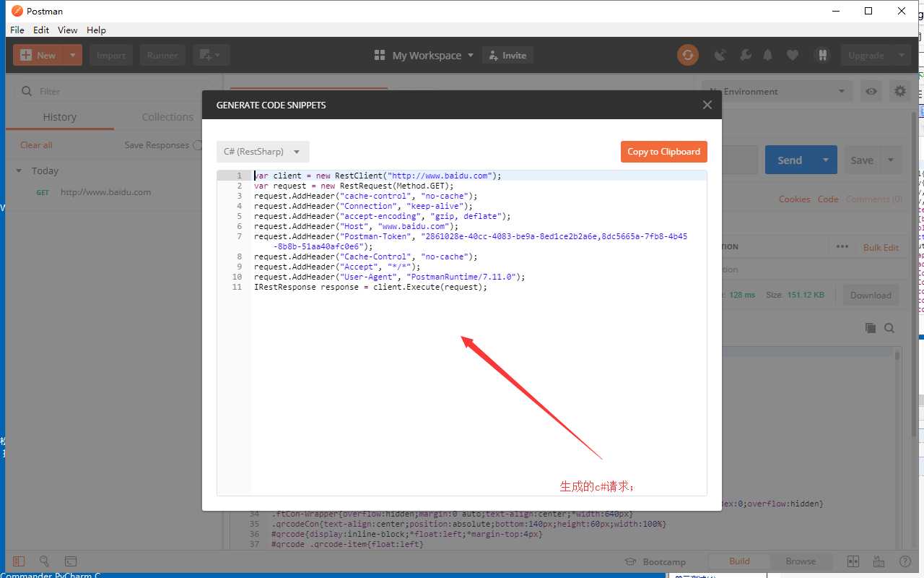Image resolution: width=924 pixels, height=578 pixels.
Task: Open the dropdown arrow beside Send
Action: tap(827, 160)
